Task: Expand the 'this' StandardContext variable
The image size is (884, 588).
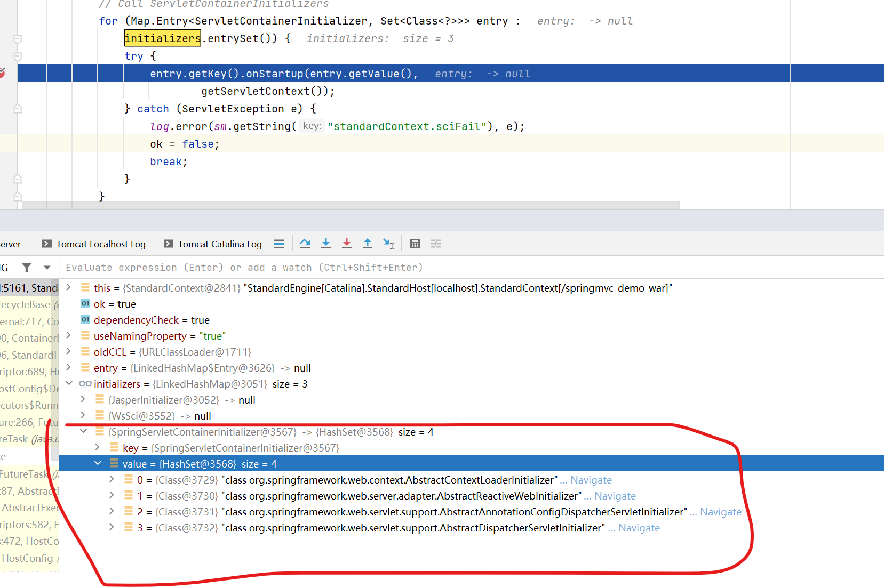Action: coord(68,287)
